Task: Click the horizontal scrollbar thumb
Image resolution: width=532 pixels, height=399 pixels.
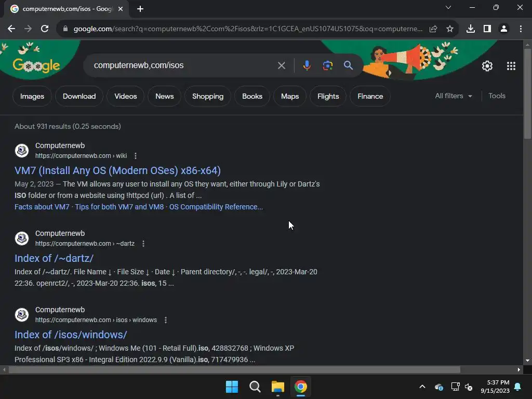Action: tap(234, 369)
